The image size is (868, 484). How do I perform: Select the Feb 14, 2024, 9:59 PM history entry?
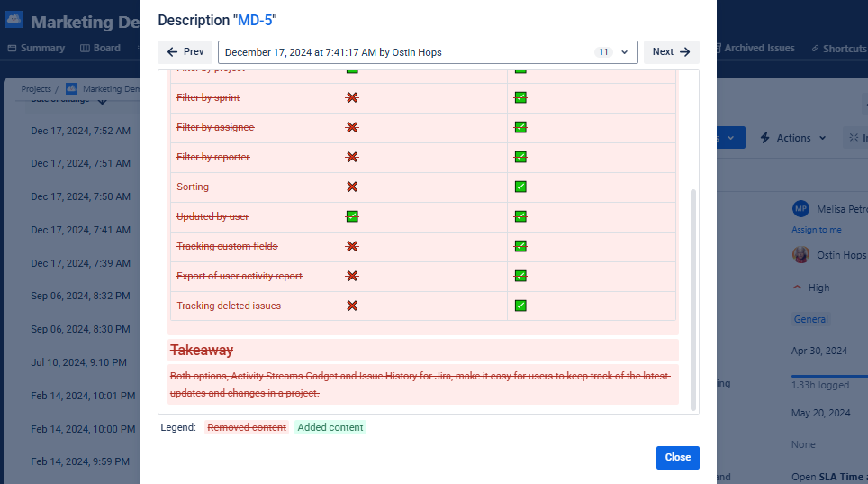click(x=80, y=461)
